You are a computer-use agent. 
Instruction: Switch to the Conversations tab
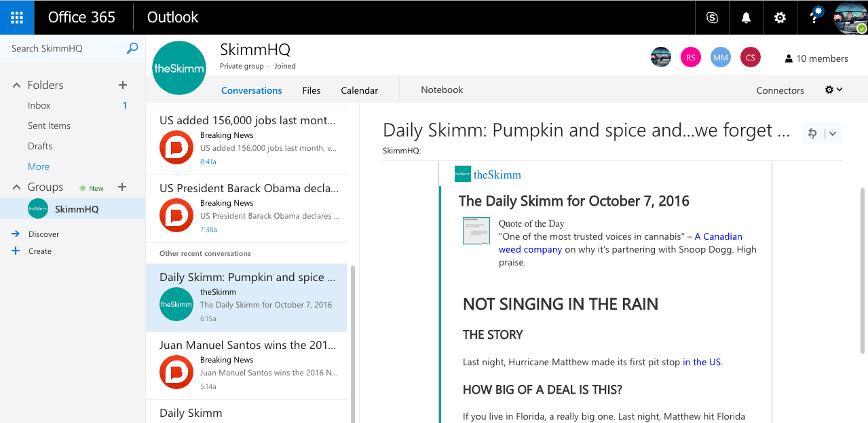tap(252, 90)
